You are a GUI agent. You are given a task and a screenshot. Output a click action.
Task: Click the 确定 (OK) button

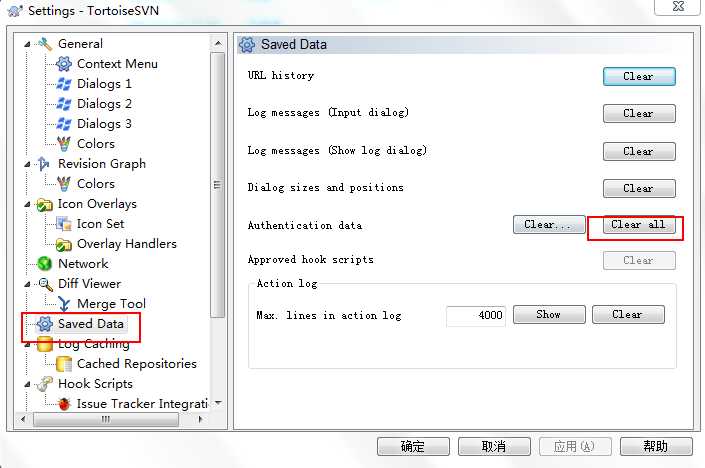tap(413, 446)
